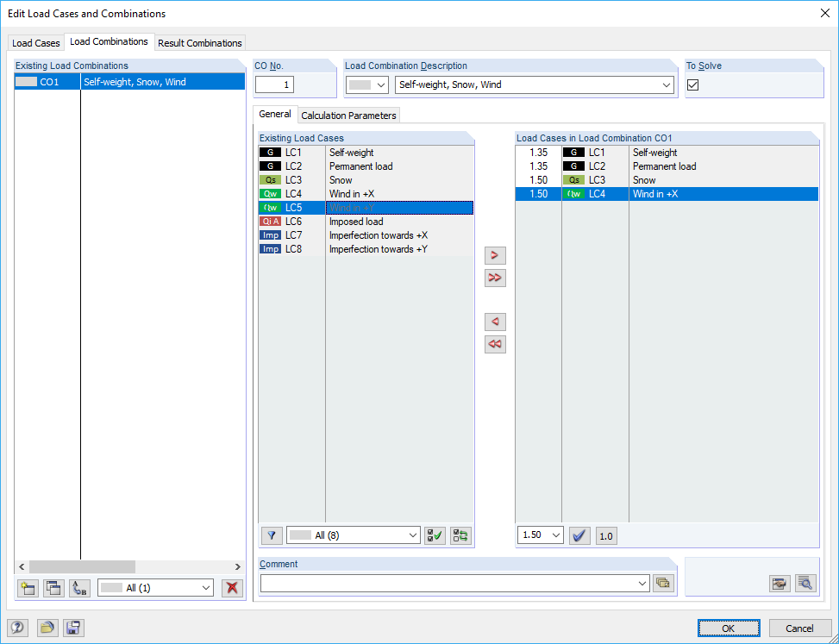Select LC5 Wind in +Y load case
The height and width of the screenshot is (644, 839).
[x=366, y=208]
